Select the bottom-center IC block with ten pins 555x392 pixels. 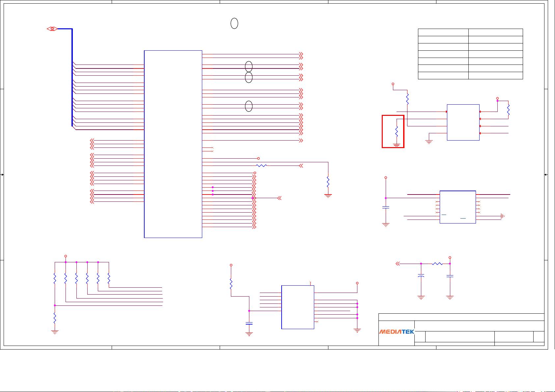click(x=298, y=307)
